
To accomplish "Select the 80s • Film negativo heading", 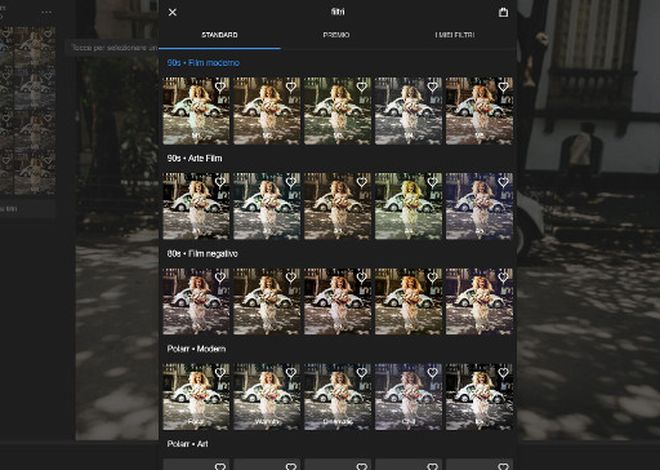I will tap(202, 253).
